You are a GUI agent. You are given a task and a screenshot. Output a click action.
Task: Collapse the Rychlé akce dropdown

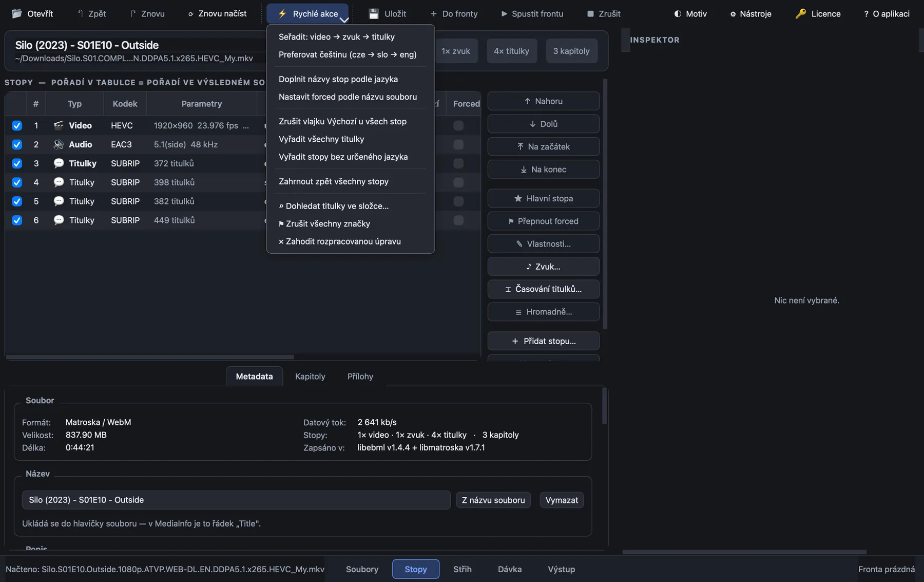pyautogui.click(x=307, y=14)
